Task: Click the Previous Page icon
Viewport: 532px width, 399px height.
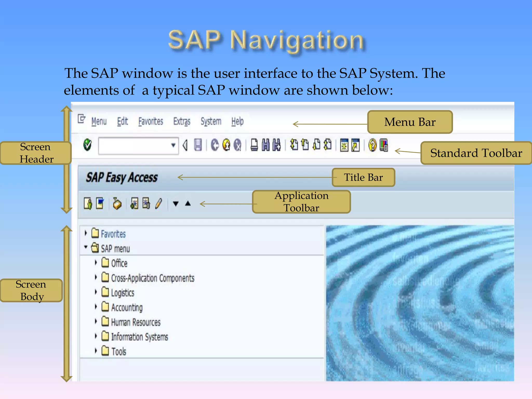Action: 305,145
